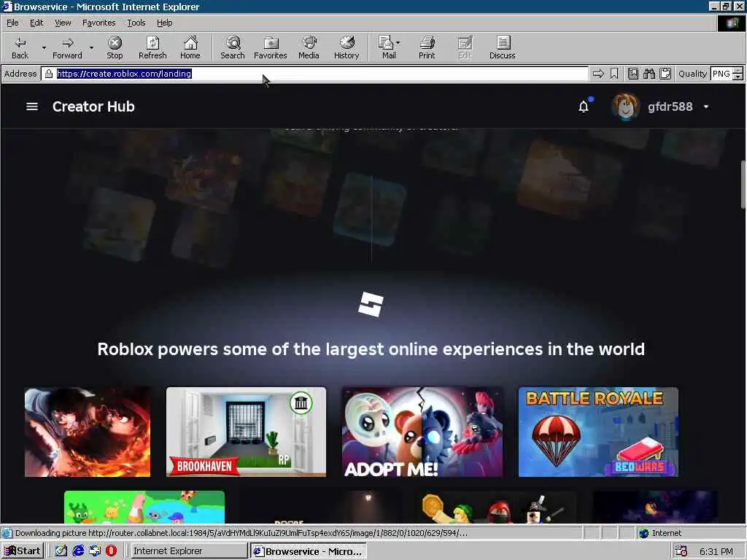Expand the Mail button dropdown arrow

(398, 43)
